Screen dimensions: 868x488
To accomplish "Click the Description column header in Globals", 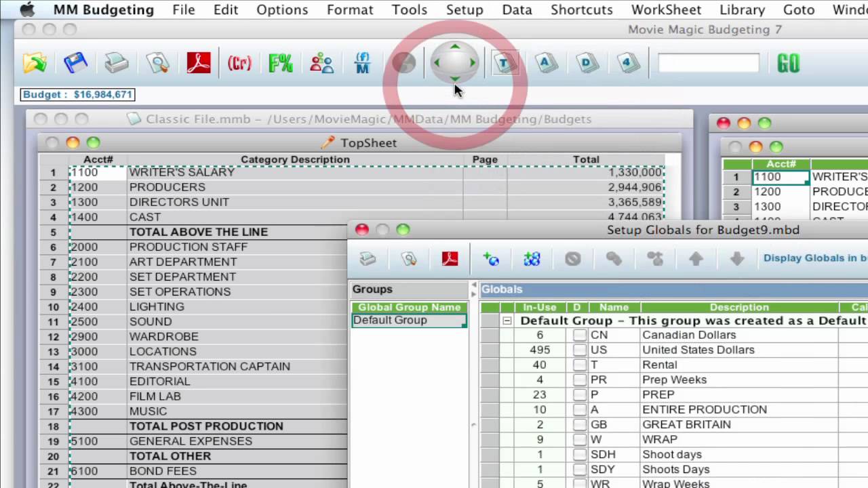I will point(739,307).
